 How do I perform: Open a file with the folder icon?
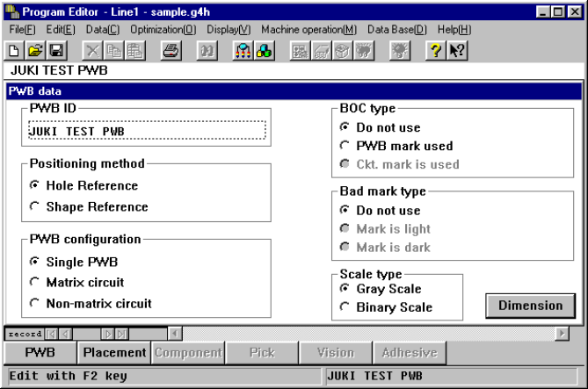pos(35,51)
